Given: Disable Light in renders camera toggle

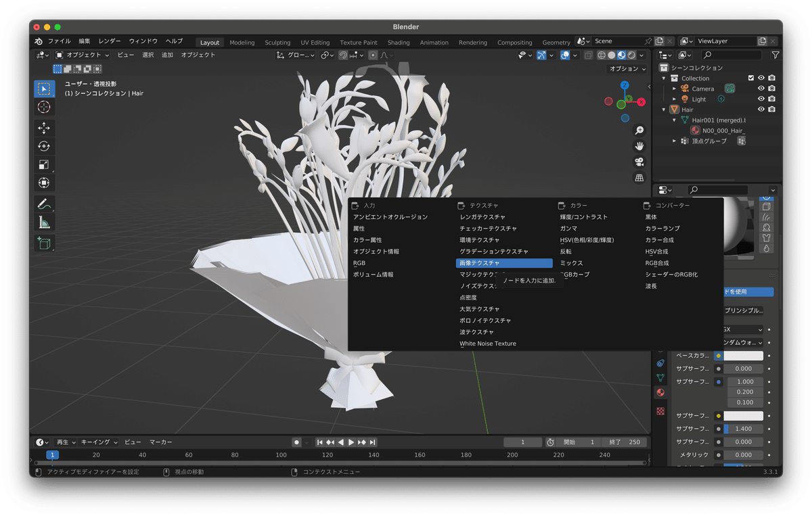Looking at the screenshot, I should pyautogui.click(x=772, y=99).
